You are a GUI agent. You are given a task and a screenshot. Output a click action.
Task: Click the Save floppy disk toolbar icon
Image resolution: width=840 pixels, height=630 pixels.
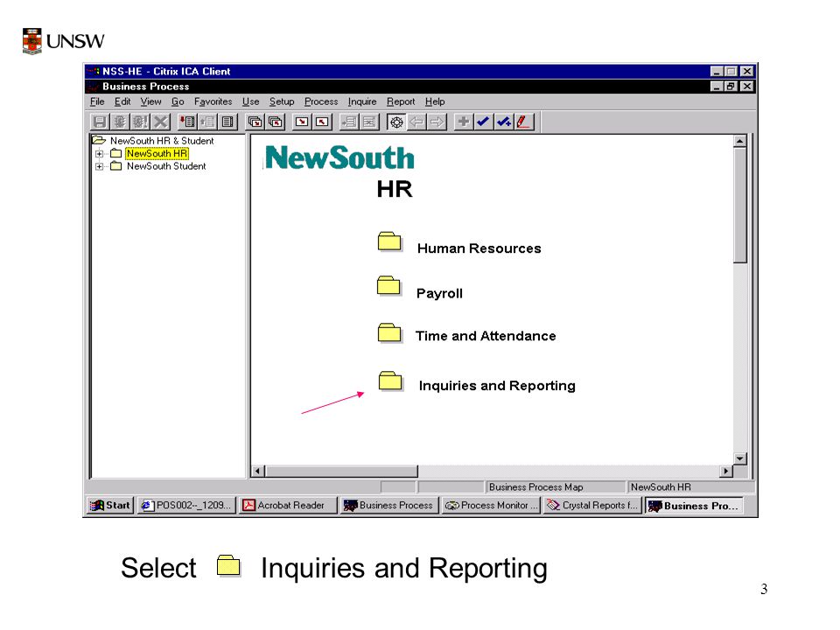pyautogui.click(x=99, y=122)
